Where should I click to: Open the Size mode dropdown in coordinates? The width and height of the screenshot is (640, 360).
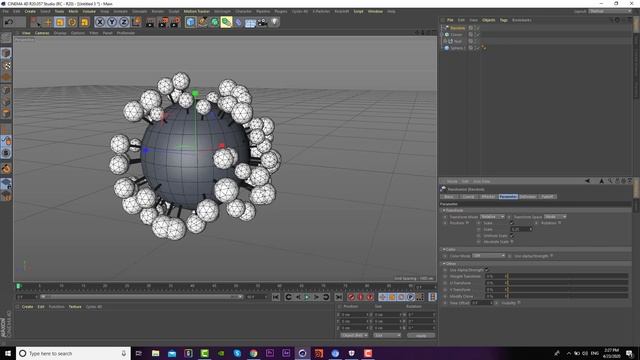(387, 336)
